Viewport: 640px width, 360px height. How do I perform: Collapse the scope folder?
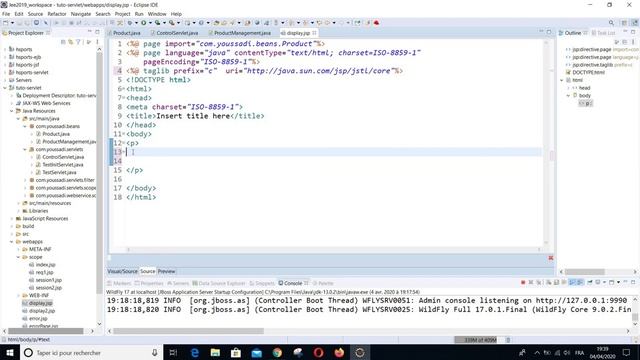click(x=18, y=257)
